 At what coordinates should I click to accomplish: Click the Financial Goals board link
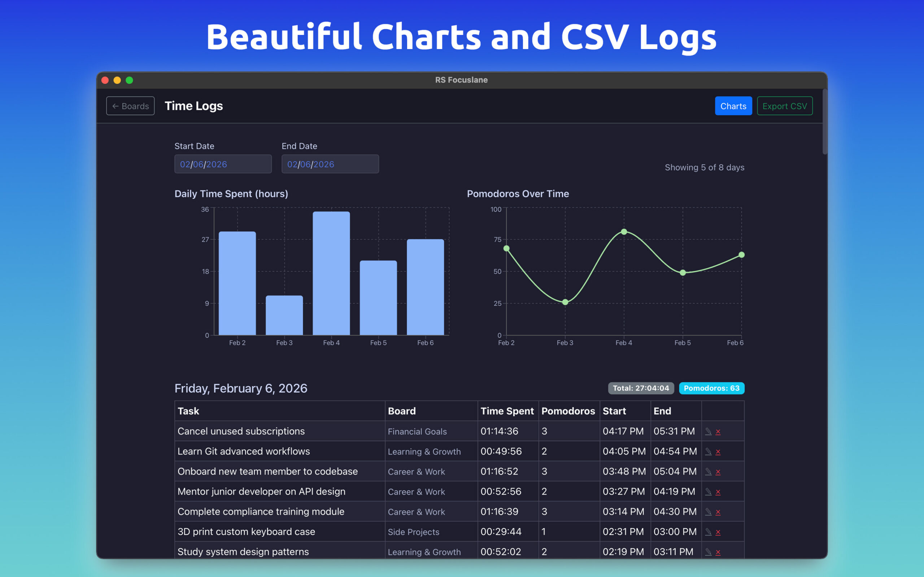pyautogui.click(x=417, y=432)
